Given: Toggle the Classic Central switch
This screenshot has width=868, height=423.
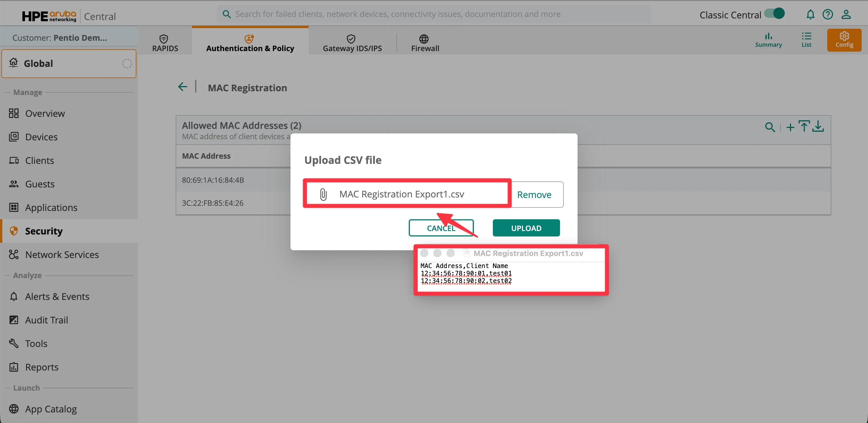Looking at the screenshot, I should pos(774,14).
